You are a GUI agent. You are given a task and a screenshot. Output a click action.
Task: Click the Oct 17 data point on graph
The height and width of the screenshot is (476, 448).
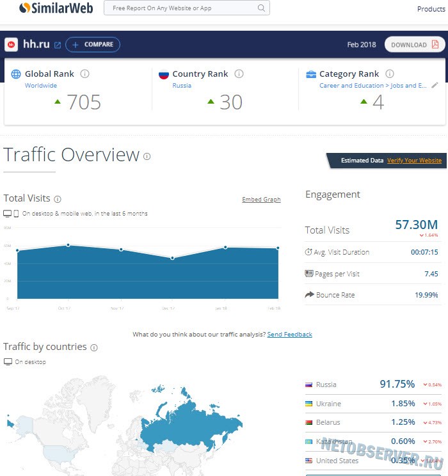tap(68, 245)
